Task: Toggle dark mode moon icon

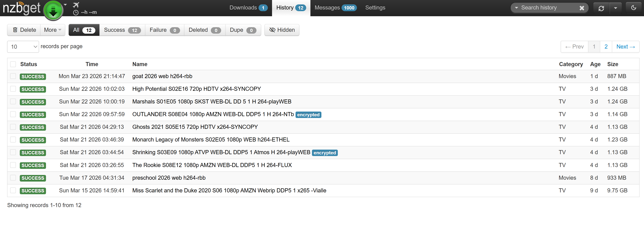Action: [x=634, y=8]
